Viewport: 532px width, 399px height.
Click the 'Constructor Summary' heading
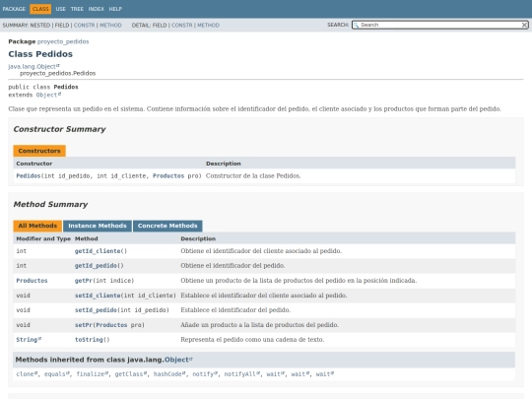coord(60,129)
